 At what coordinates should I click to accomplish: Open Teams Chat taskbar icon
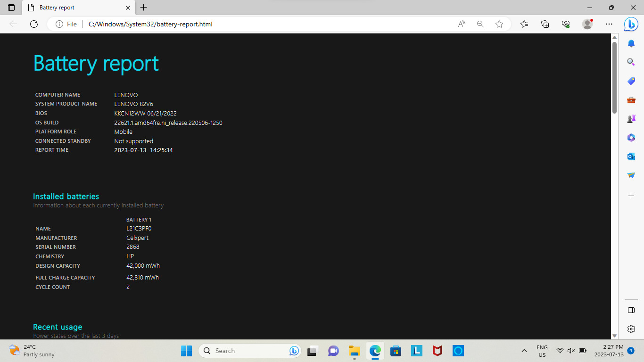[333, 351]
